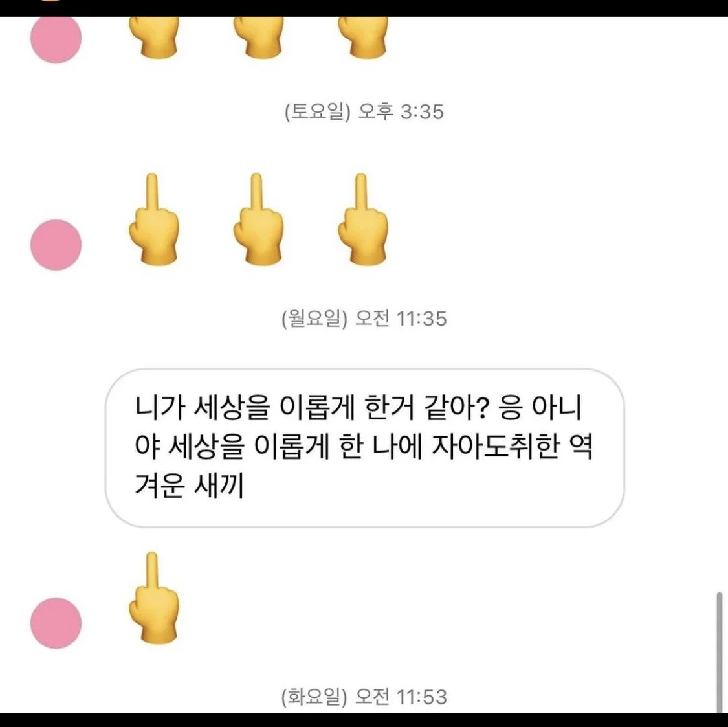Open the pink avatar beside the single emoji
This screenshot has width=728, height=727.
[56, 623]
